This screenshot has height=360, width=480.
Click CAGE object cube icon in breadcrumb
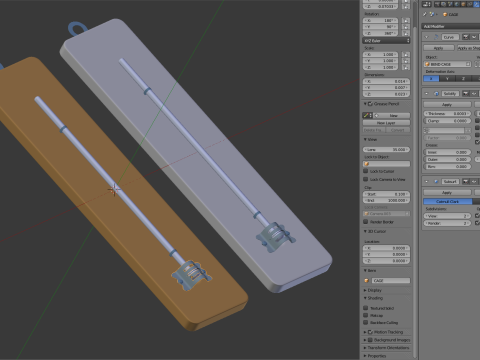tap(445, 14)
